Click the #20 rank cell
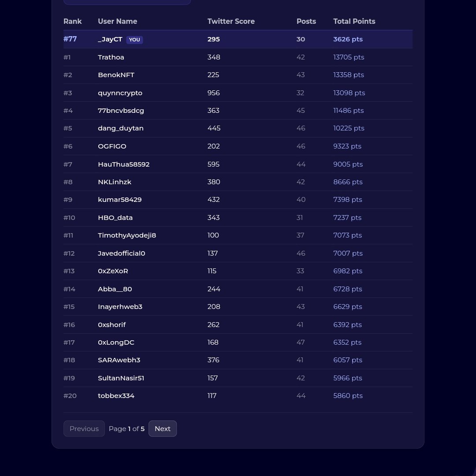476x476 pixels. click(x=70, y=395)
